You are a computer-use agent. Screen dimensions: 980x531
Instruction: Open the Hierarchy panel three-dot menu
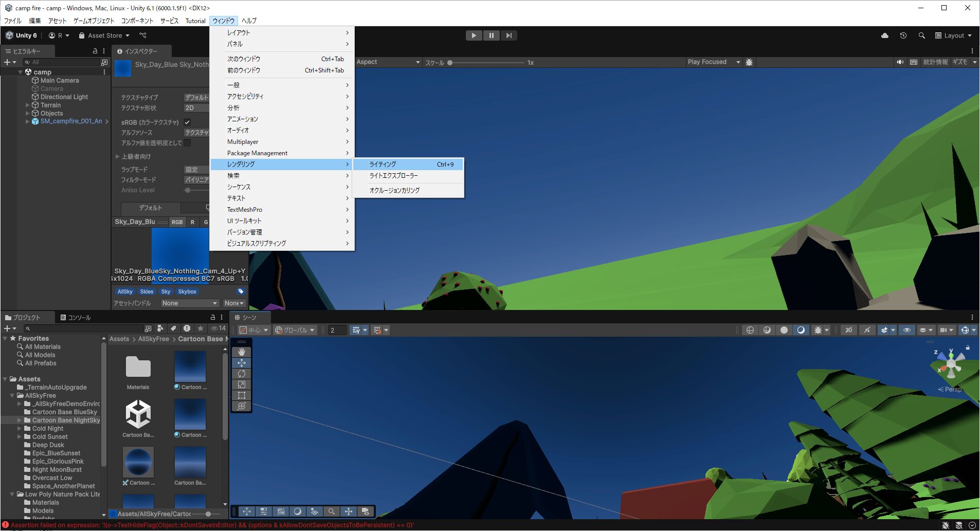104,51
